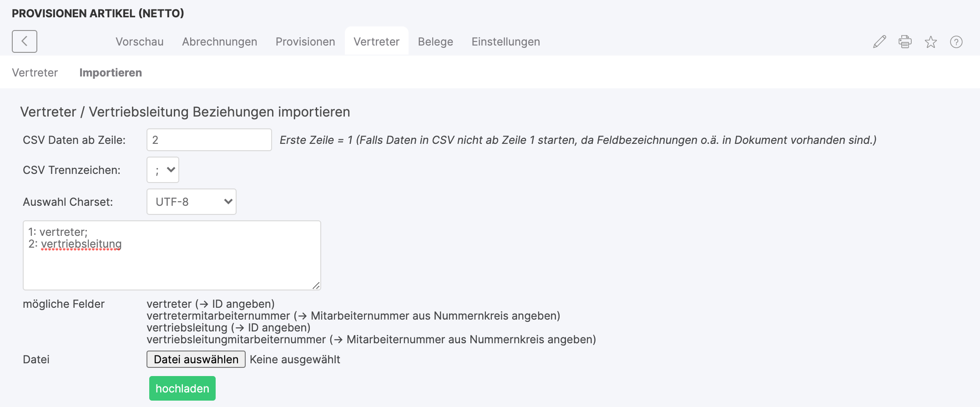Click the back arrow button
980x407 pixels.
(x=25, y=41)
